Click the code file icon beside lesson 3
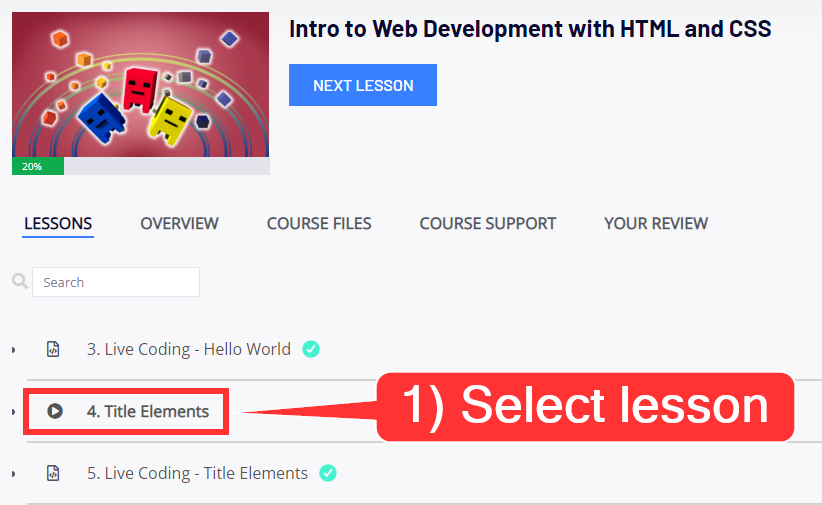 click(x=53, y=349)
